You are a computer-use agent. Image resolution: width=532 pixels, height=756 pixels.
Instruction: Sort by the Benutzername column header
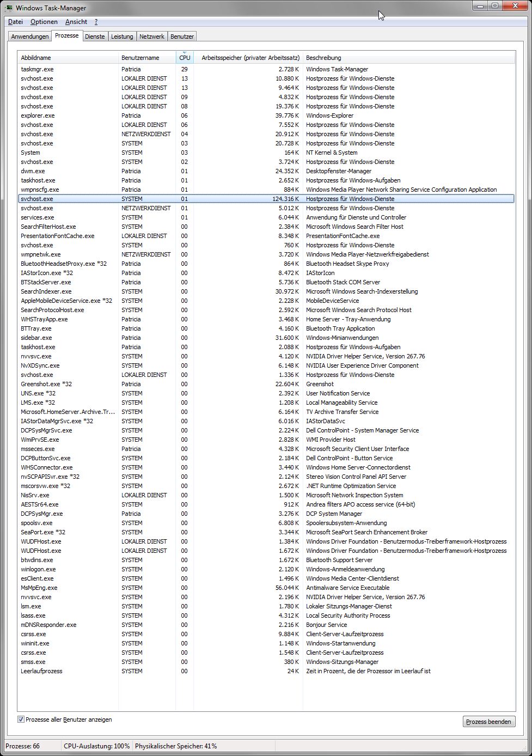147,58
